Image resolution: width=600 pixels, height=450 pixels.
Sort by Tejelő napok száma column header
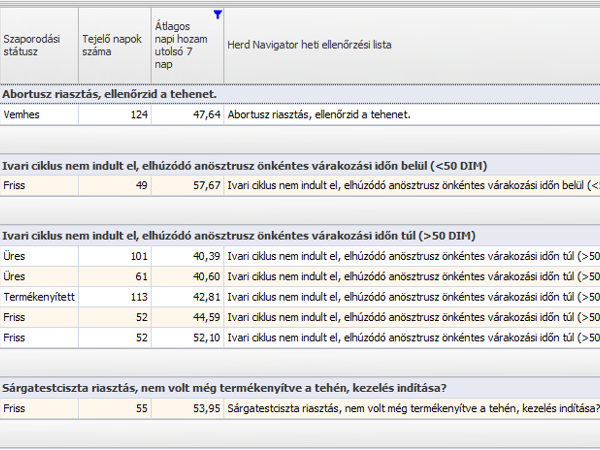(114, 45)
